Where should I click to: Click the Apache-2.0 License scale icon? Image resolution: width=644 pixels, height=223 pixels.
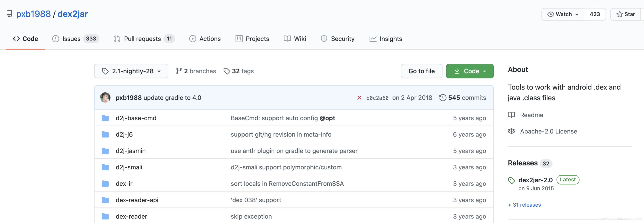511,131
